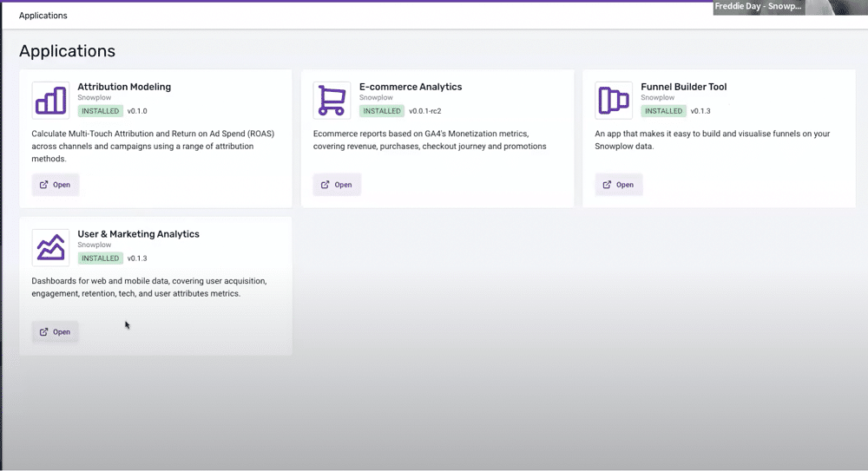Image resolution: width=868 pixels, height=471 pixels.
Task: Click the E-commerce Analytics description text
Action: coord(430,140)
